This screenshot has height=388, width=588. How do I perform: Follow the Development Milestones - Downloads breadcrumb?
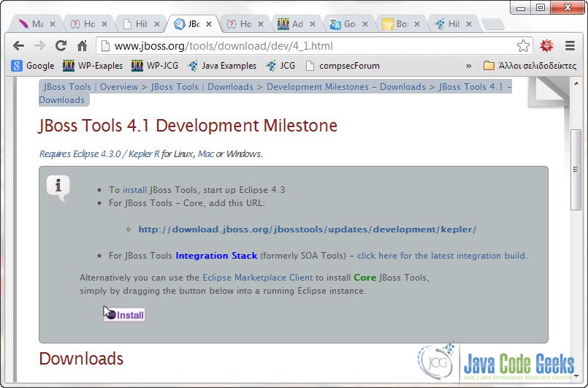tap(346, 87)
